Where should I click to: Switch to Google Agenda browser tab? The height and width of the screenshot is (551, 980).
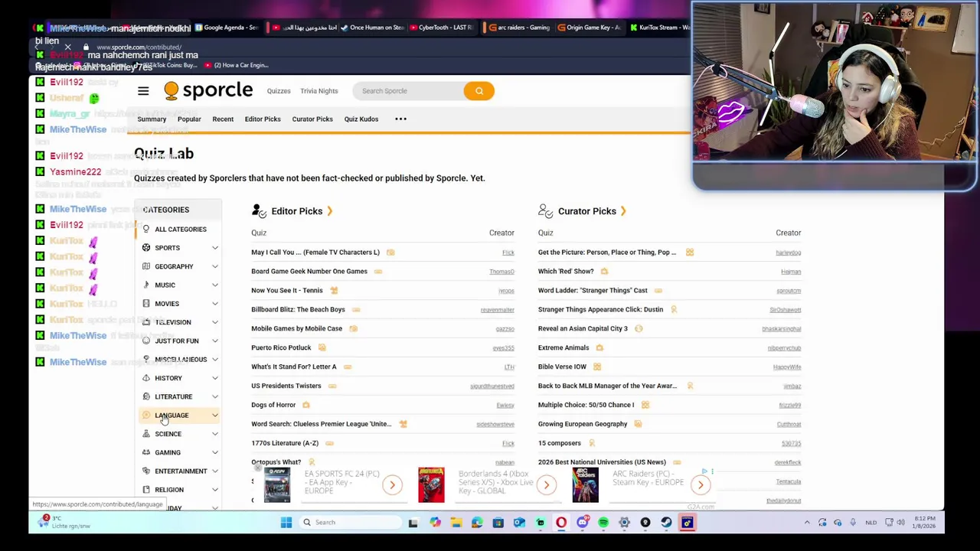[x=227, y=28]
